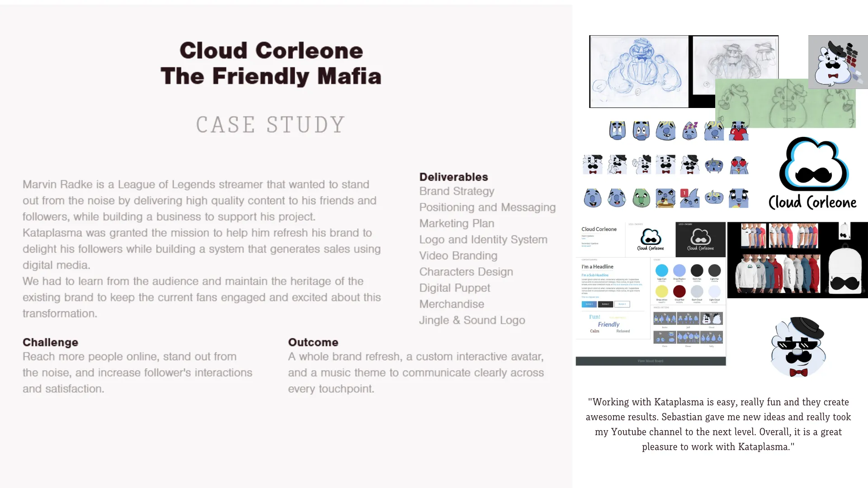Click the large Cloud Corleone mustache logo
The width and height of the screenshot is (868, 488).
813,174
